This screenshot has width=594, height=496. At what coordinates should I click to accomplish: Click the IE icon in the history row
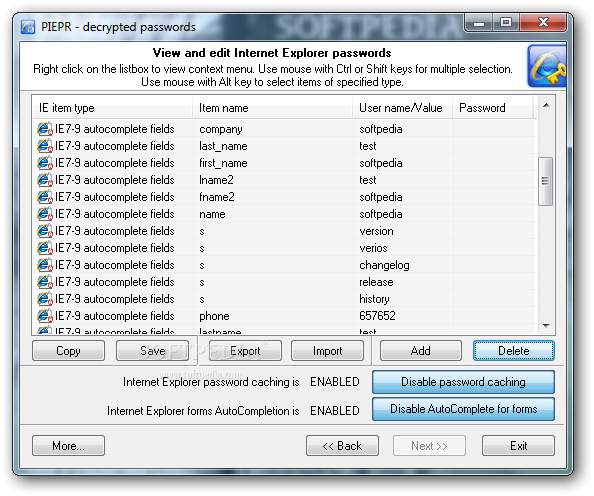click(45, 299)
